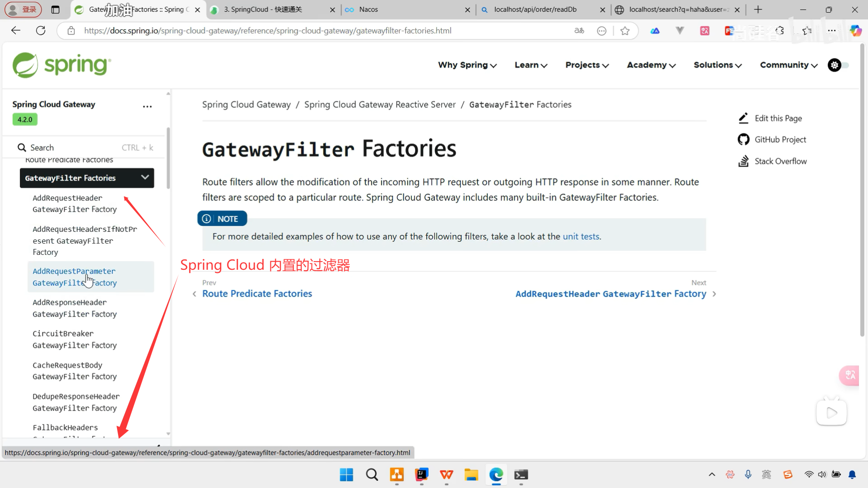Collapse GatewayFilter Factories sidebar section
Viewport: 868px width, 488px height.
pyautogui.click(x=145, y=178)
